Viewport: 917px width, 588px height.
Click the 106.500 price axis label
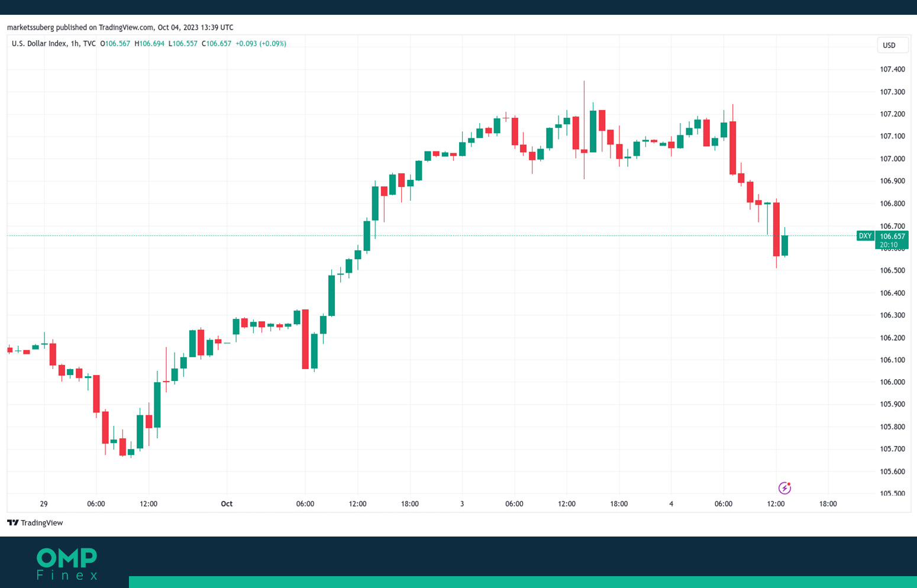click(x=892, y=270)
